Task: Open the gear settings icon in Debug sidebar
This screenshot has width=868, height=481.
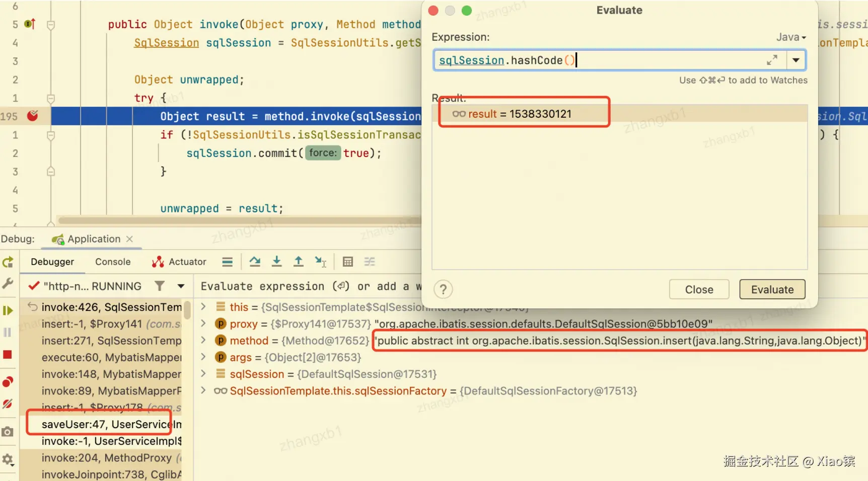Action: [x=8, y=459]
